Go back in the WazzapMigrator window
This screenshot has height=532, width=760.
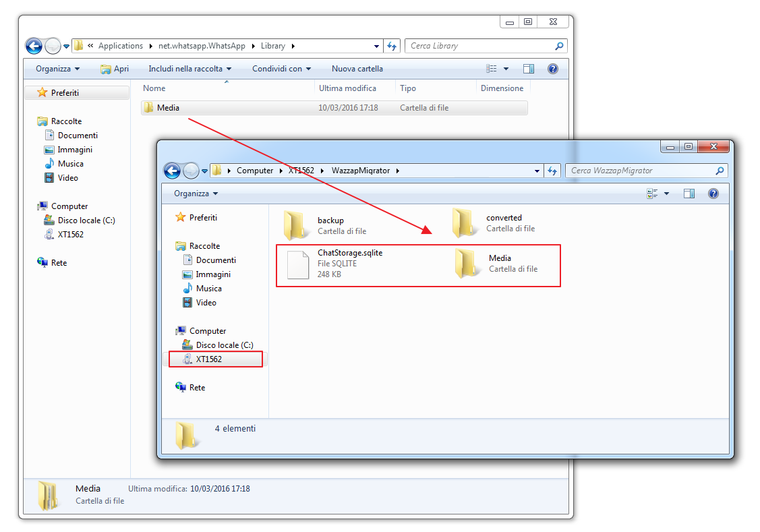(172, 171)
